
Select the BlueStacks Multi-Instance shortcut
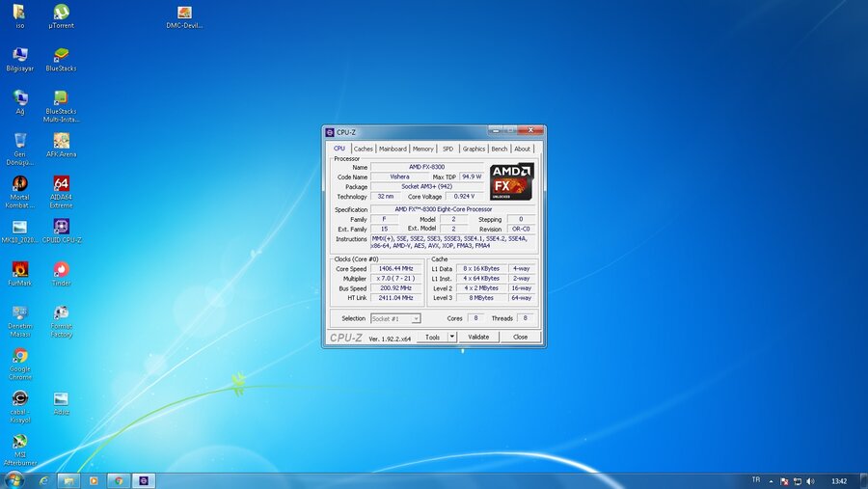61,106
